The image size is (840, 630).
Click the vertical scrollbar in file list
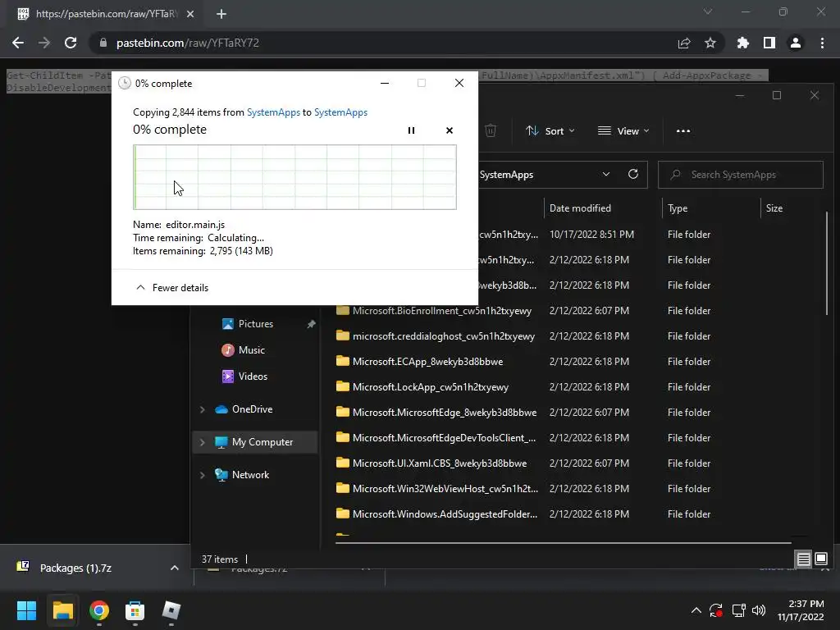827,262
